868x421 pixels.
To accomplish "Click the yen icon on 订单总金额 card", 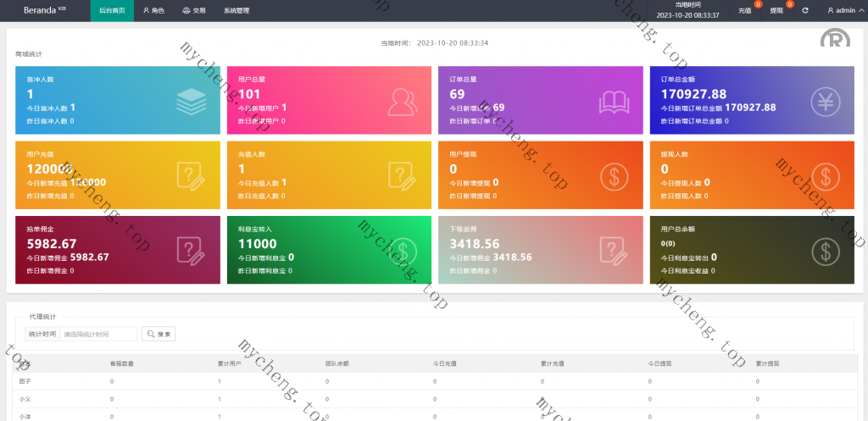I will click(825, 102).
